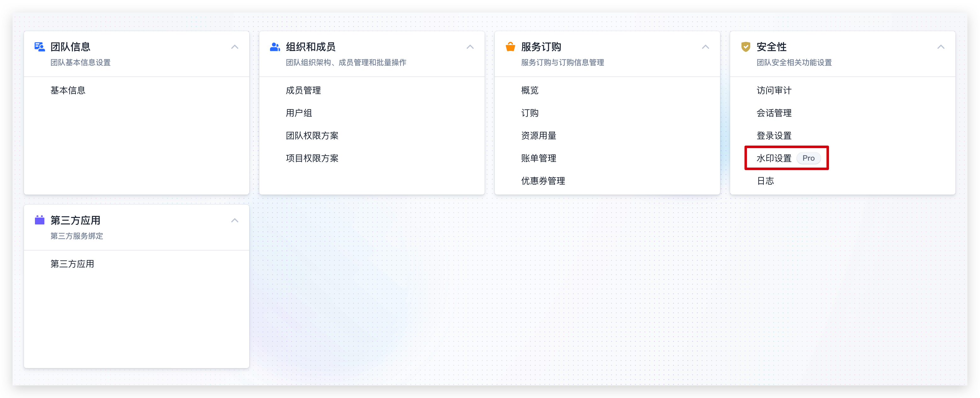Open 账单管理
980x398 pixels.
539,158
